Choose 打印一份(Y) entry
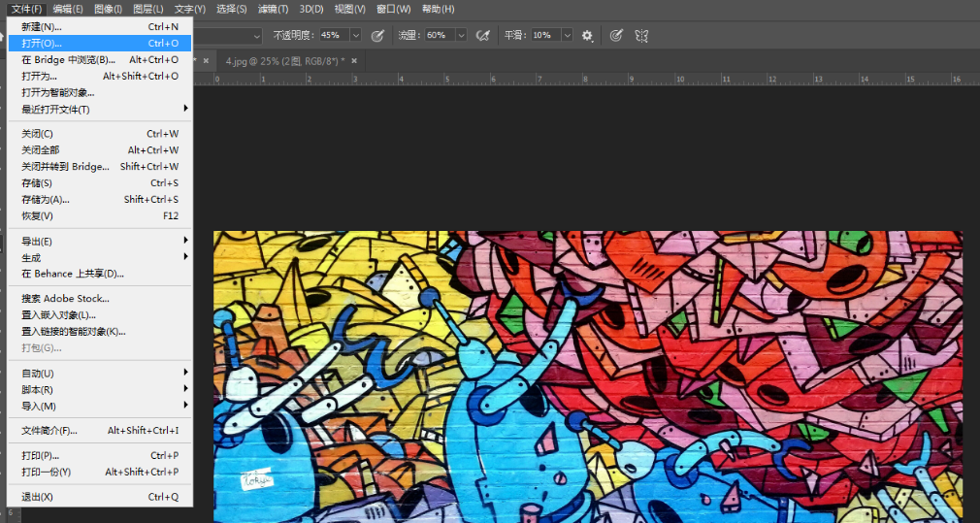The height and width of the screenshot is (523, 980). point(99,472)
